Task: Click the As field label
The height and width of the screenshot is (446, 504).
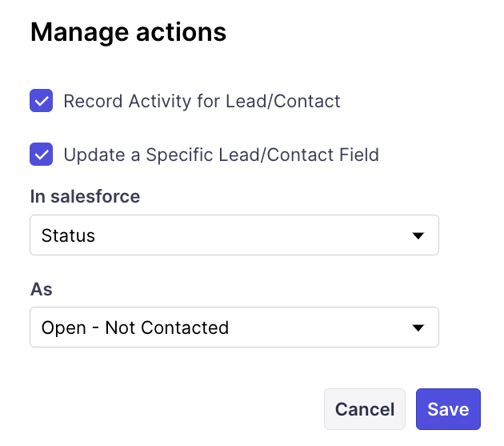Action: (42, 289)
